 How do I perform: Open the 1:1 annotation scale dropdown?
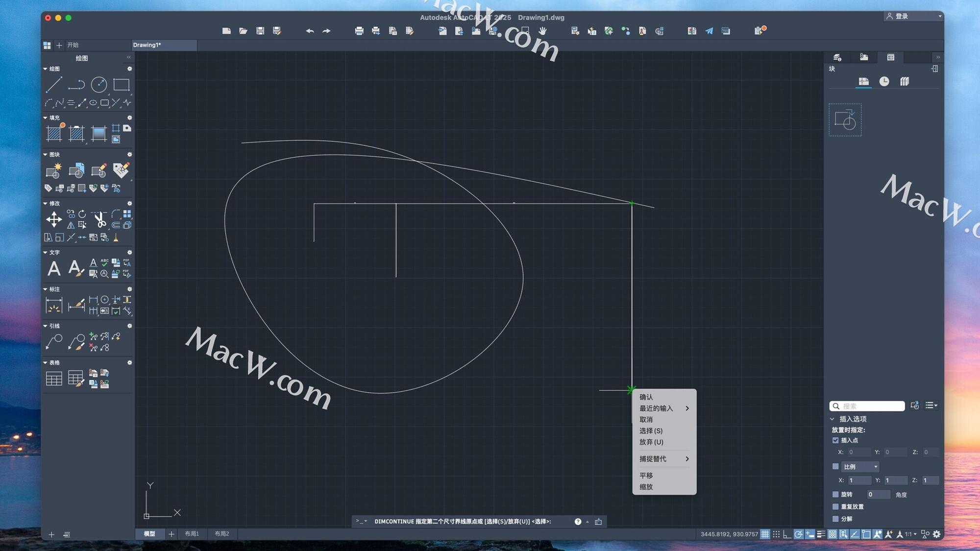pyautogui.click(x=911, y=534)
